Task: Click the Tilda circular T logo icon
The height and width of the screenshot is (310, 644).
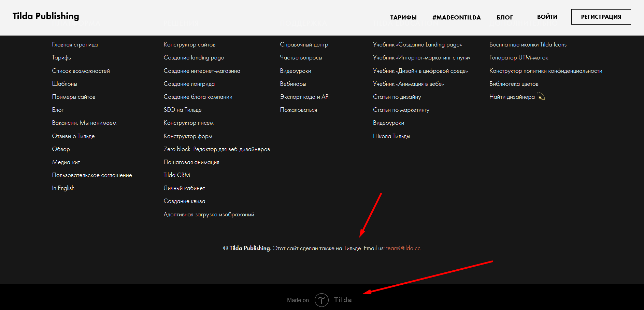Action: [321, 300]
